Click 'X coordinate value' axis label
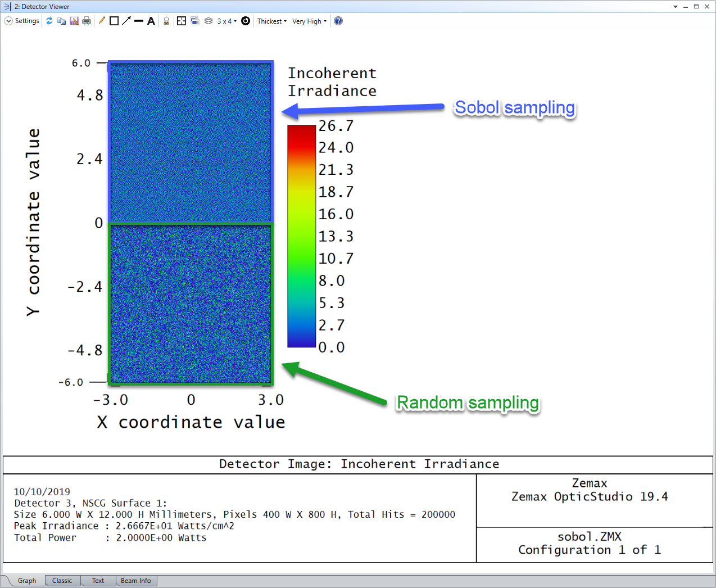 (x=191, y=422)
